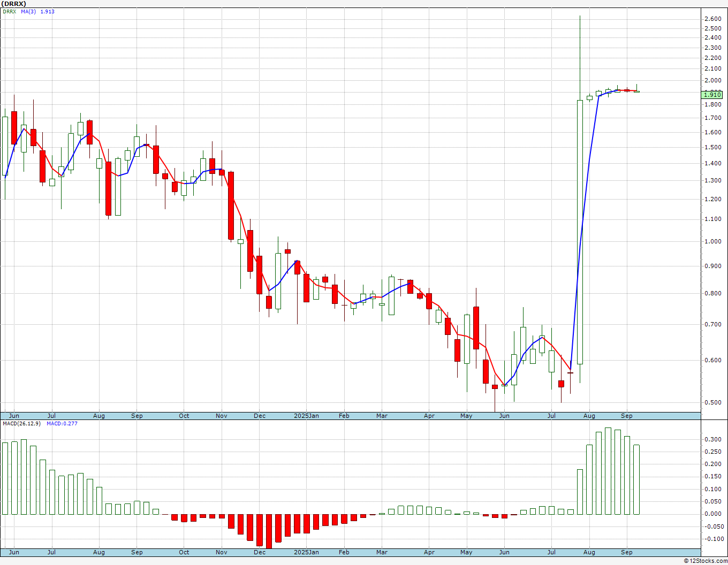This screenshot has height=565, width=728.
Task: Click the 0.000 MACD axis label
Action: click(x=712, y=514)
